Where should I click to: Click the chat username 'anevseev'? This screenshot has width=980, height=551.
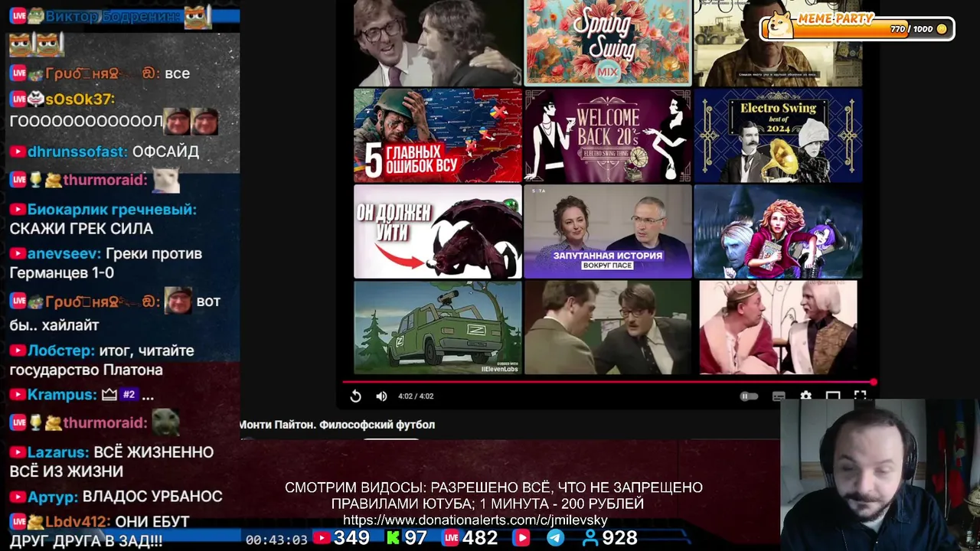(x=64, y=254)
